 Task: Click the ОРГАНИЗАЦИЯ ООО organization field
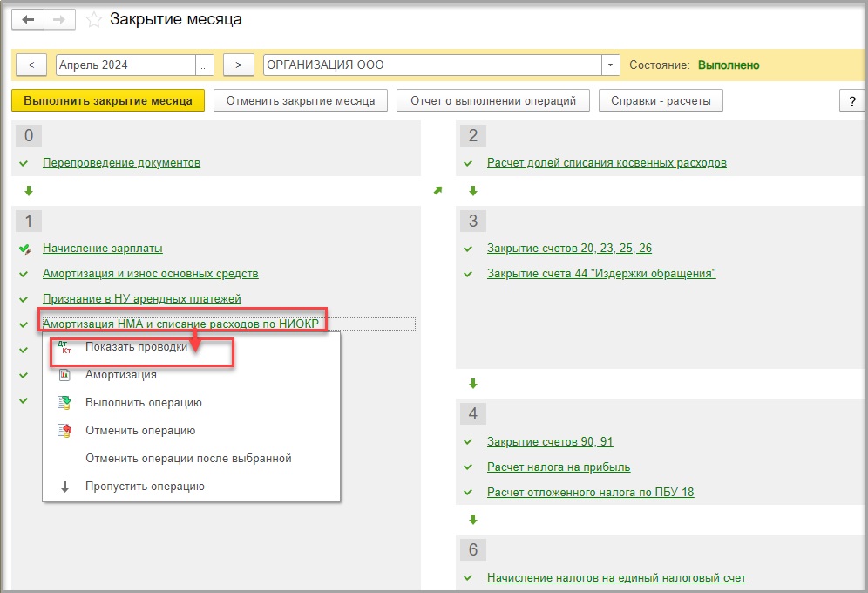tap(432, 65)
